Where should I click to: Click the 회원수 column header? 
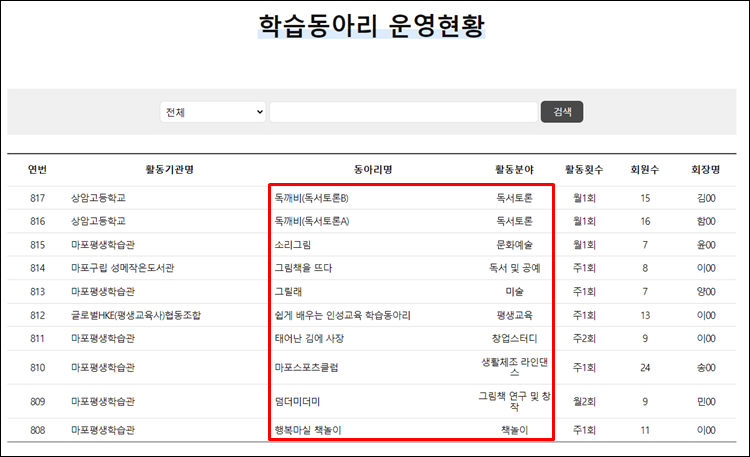(645, 169)
